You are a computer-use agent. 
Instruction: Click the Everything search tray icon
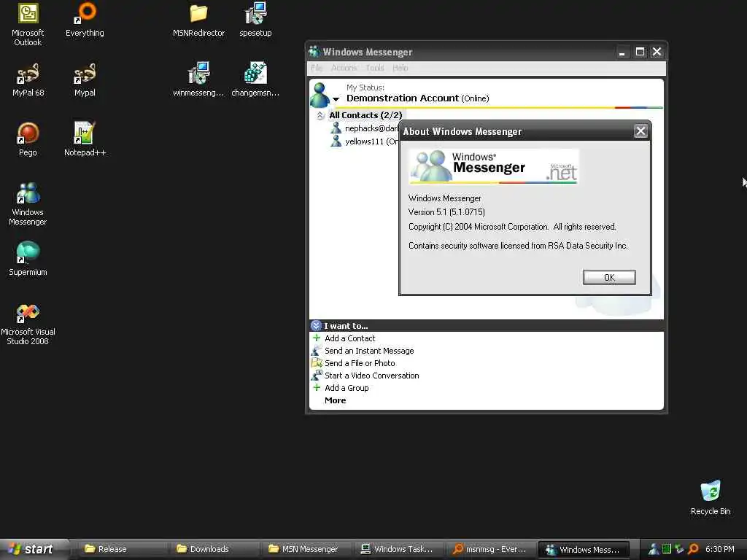tap(694, 549)
